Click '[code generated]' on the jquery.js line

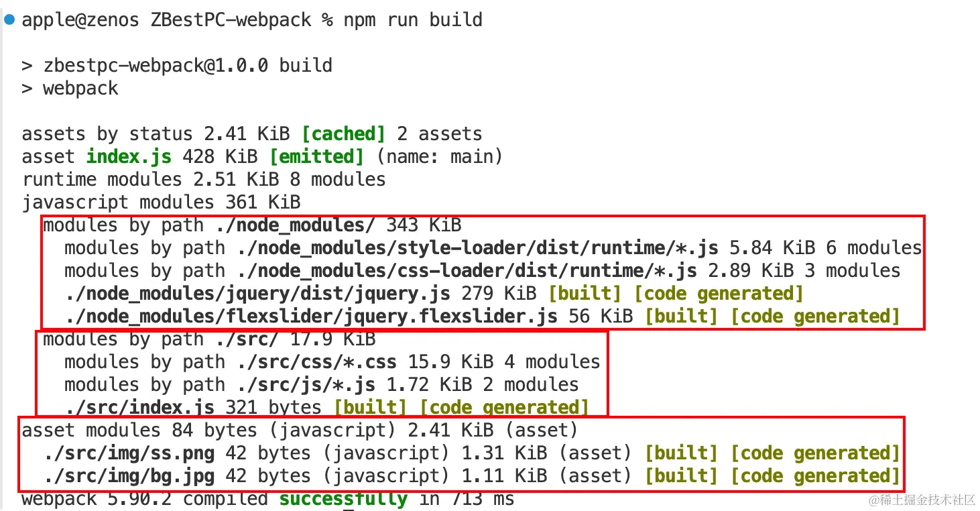pos(719,293)
